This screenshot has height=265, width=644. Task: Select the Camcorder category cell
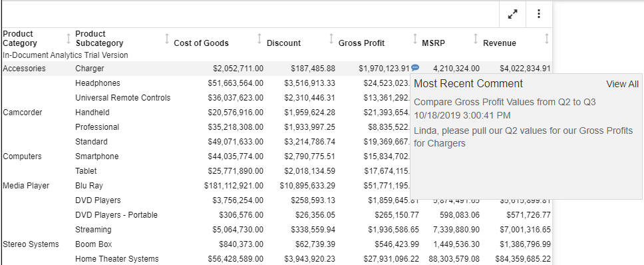tap(23, 112)
